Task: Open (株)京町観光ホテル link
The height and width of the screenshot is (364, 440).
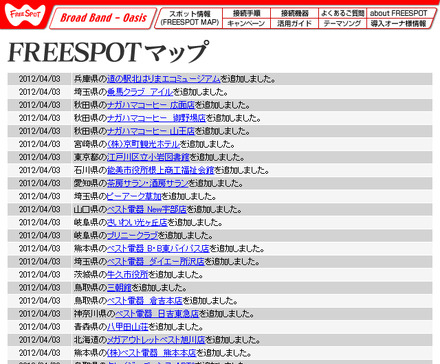Action: point(143,144)
